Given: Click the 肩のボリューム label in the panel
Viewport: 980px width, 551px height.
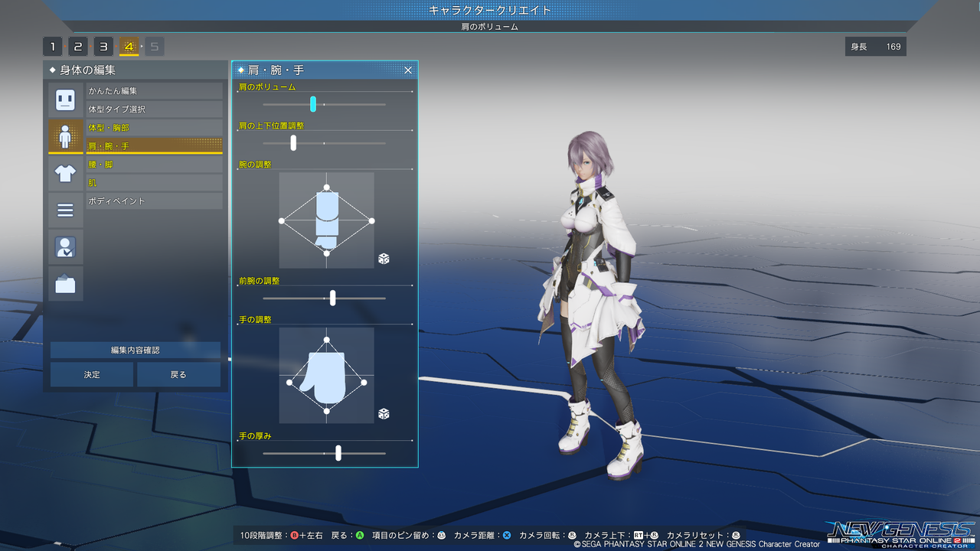Looking at the screenshot, I should click(267, 87).
